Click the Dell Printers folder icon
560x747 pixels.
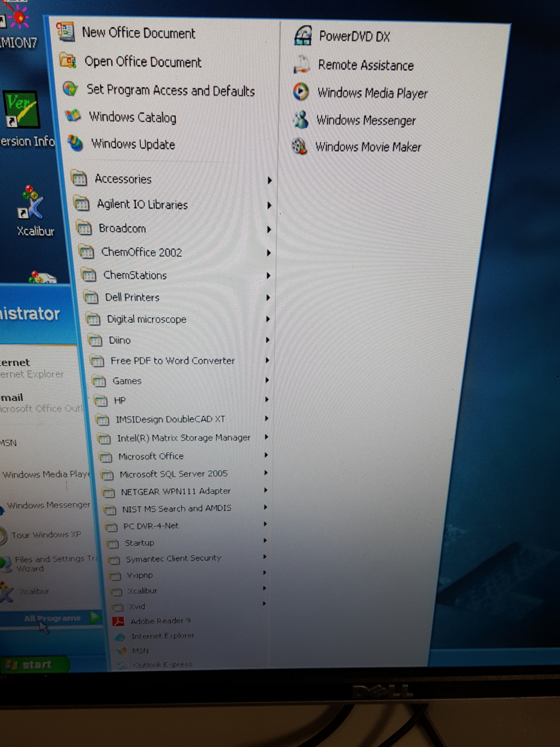coord(90,297)
